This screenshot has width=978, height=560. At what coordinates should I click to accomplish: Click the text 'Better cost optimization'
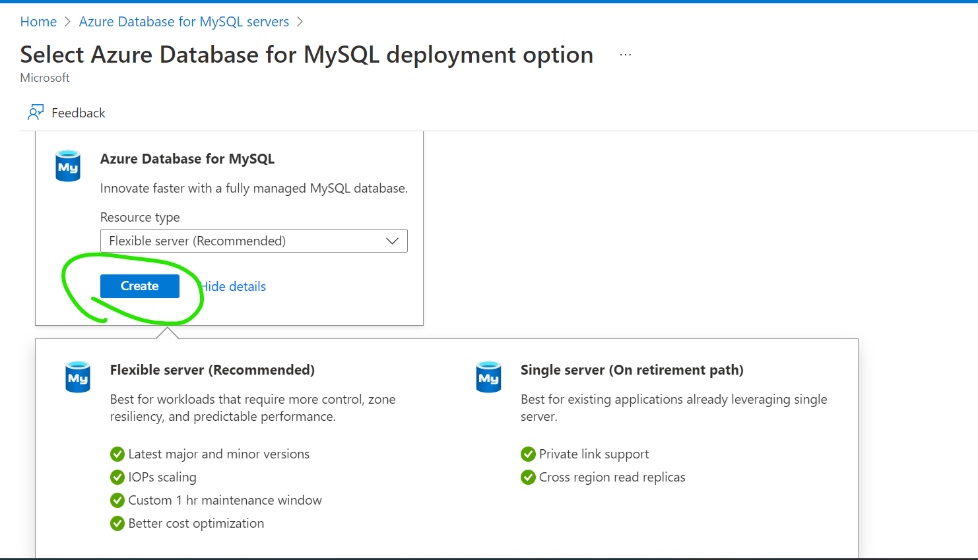coord(196,523)
